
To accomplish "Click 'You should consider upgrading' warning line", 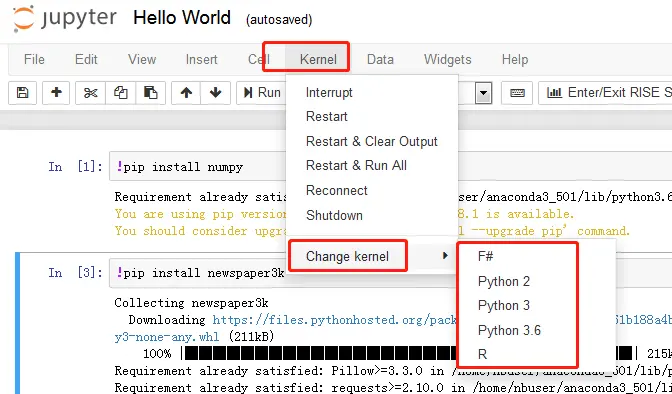I will pyautogui.click(x=201, y=231).
